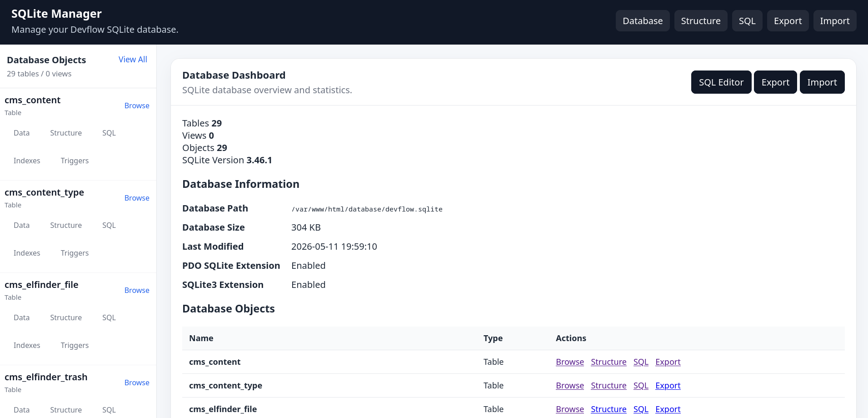Open Triggers tab for sidebar cms_content_type
This screenshot has width=868, height=418.
pos(75,253)
